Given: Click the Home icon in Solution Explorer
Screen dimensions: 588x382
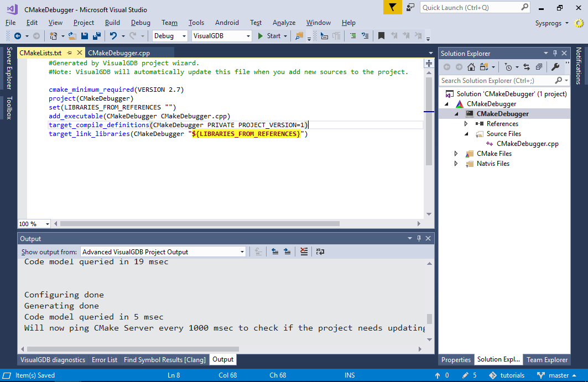Looking at the screenshot, I should coord(471,67).
